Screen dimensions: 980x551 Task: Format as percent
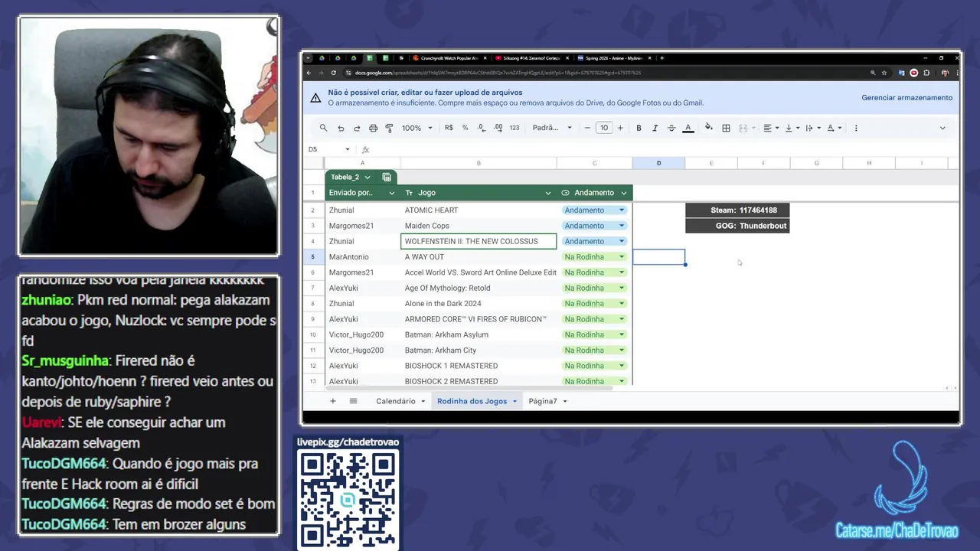coord(465,128)
